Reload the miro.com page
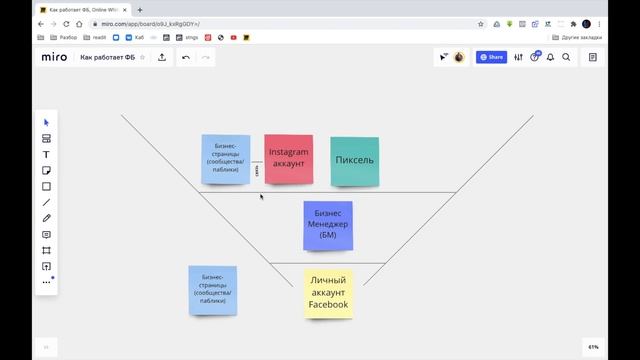Screen dimensions: 640x360 66,24
